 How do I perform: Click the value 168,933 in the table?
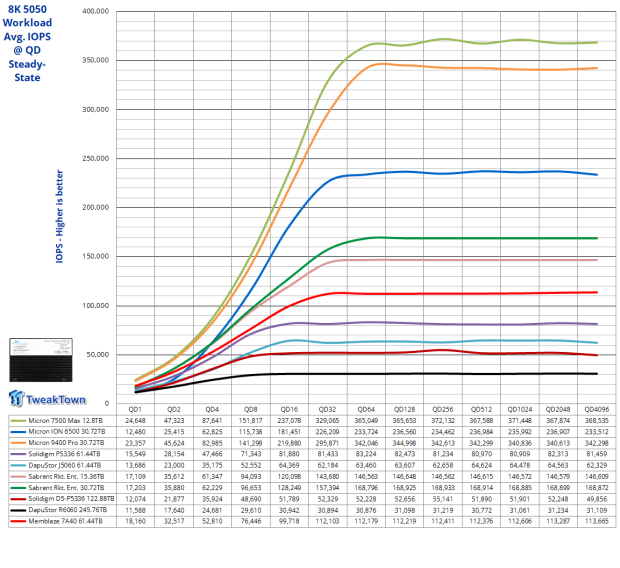(x=443, y=488)
